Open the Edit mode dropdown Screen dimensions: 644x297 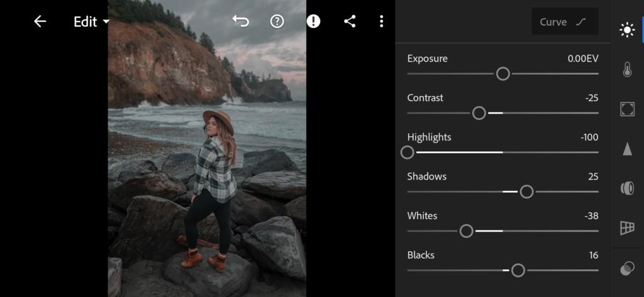[x=92, y=22]
